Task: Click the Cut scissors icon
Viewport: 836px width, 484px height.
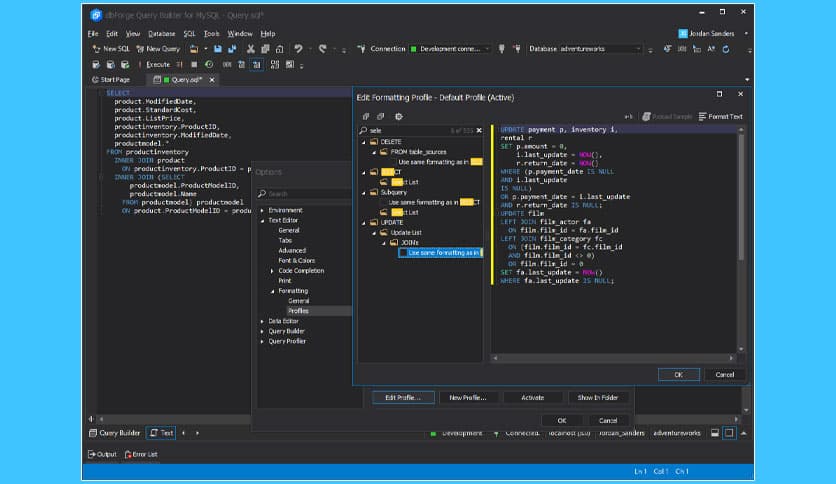Action: (251, 49)
